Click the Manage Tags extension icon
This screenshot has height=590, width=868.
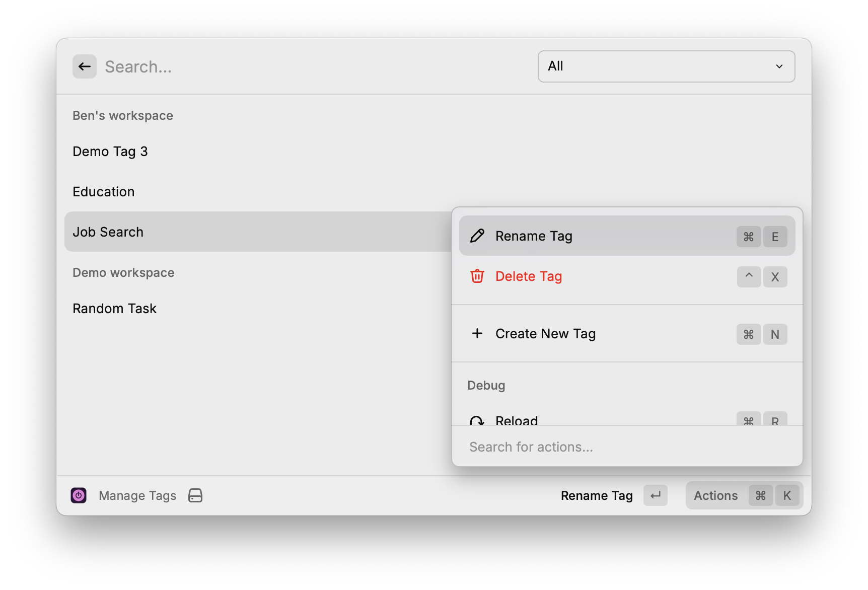[79, 495]
